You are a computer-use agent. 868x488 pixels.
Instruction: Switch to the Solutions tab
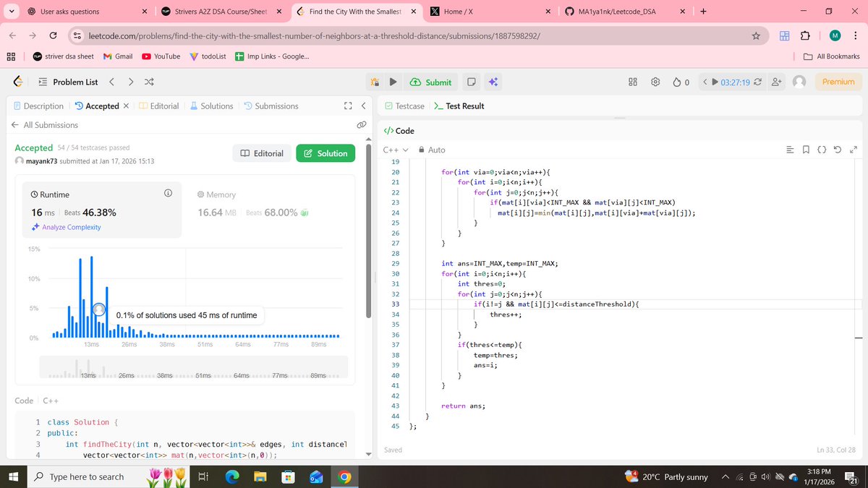[x=211, y=106]
